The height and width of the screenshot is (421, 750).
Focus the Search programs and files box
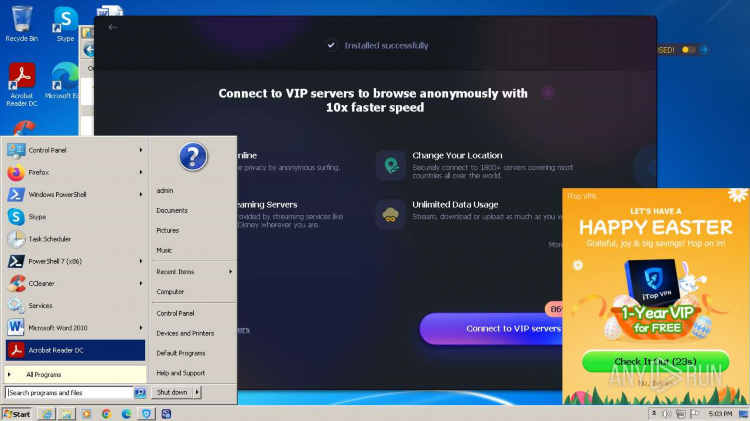(69, 393)
